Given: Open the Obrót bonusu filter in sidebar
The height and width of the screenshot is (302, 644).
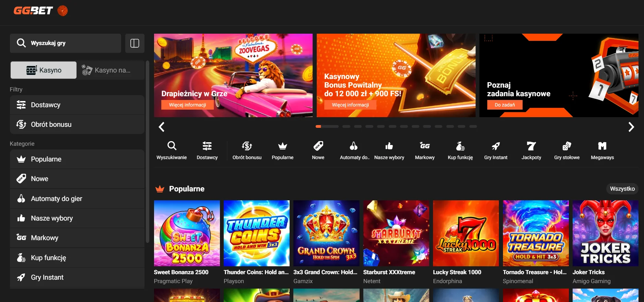Looking at the screenshot, I should pos(77,124).
